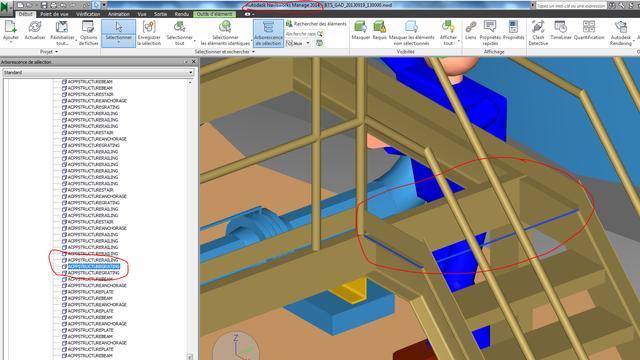Open the Animation ribbon tab

[119, 14]
